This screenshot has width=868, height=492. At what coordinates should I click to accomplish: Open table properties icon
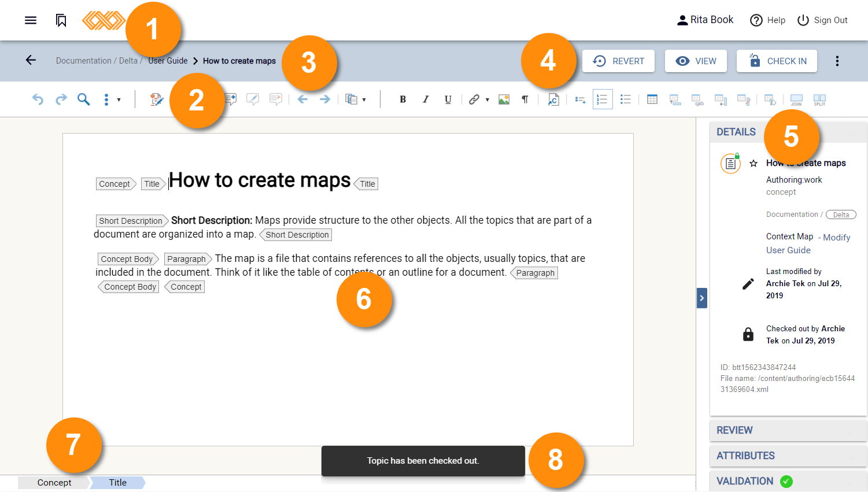tap(770, 99)
